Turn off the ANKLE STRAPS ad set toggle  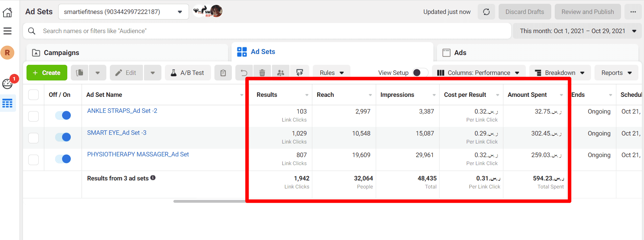pos(63,115)
